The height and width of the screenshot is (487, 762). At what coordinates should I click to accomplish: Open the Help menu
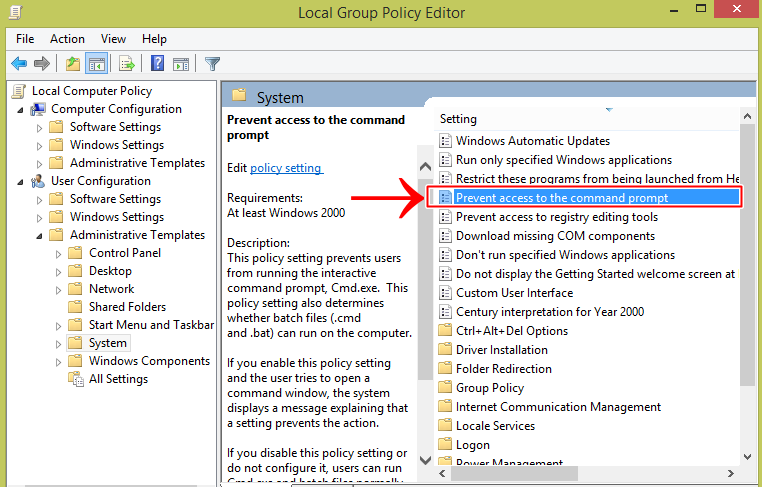point(154,39)
